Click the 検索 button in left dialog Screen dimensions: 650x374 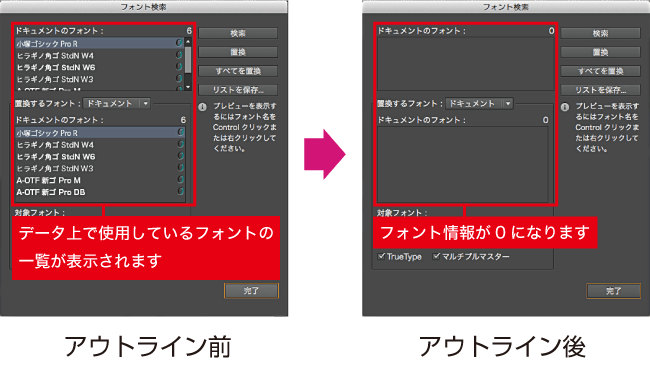point(238,33)
